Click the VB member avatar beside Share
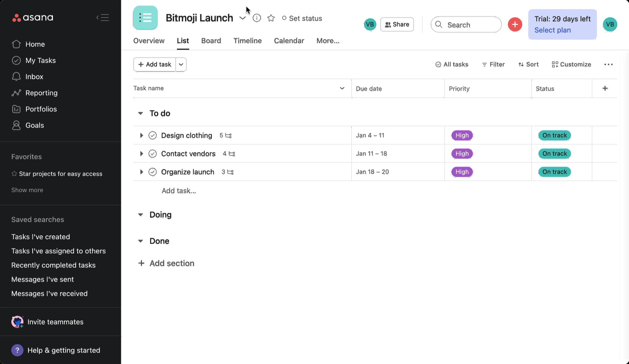 (370, 24)
